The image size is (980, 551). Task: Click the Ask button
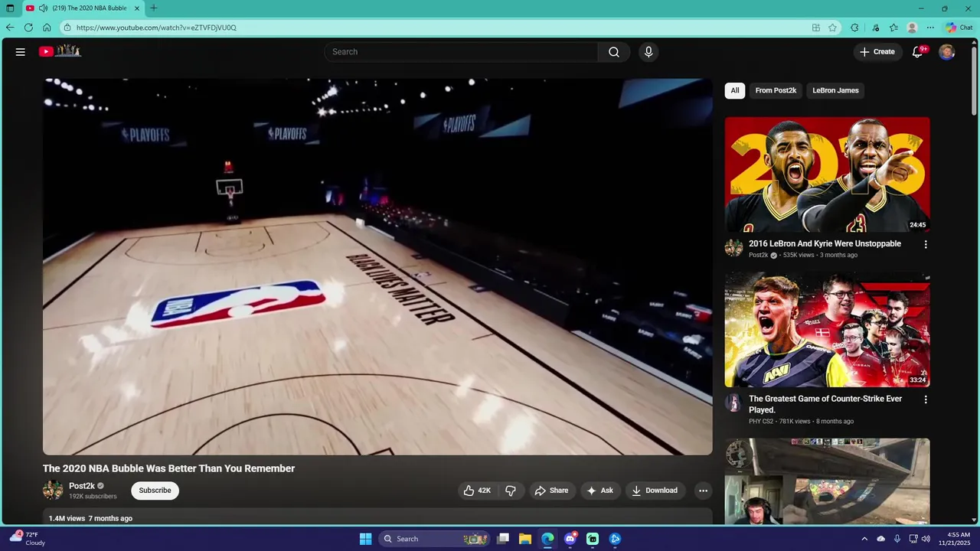coord(600,491)
